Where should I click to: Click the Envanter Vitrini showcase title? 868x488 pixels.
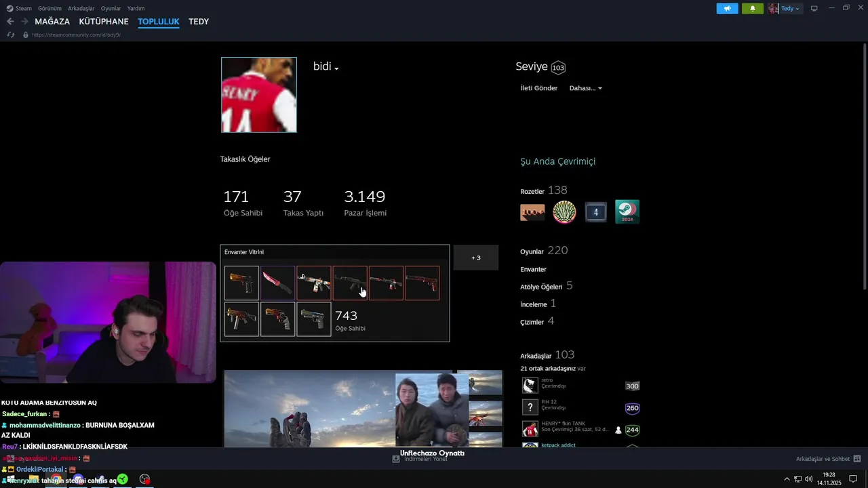click(244, 252)
